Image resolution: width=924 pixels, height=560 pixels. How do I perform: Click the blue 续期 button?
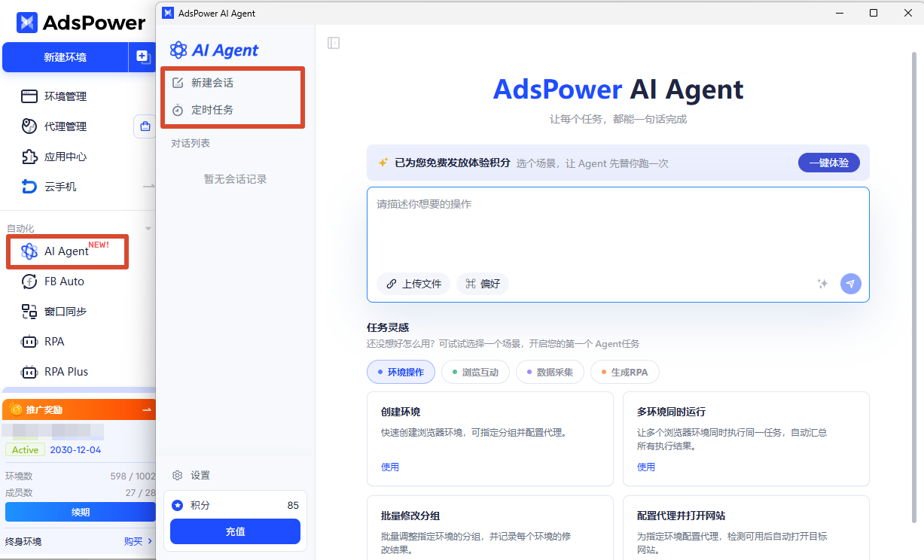click(x=80, y=512)
